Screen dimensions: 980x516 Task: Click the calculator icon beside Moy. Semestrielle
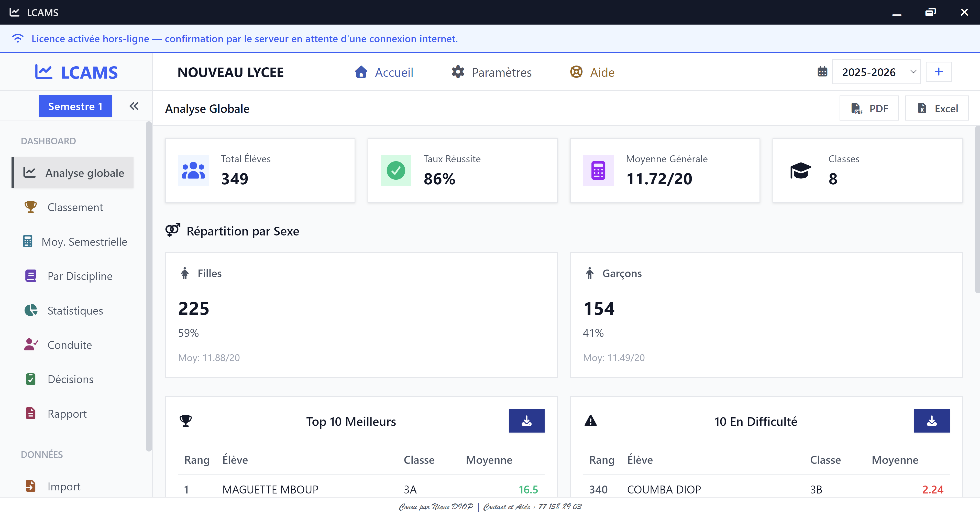pyautogui.click(x=27, y=241)
